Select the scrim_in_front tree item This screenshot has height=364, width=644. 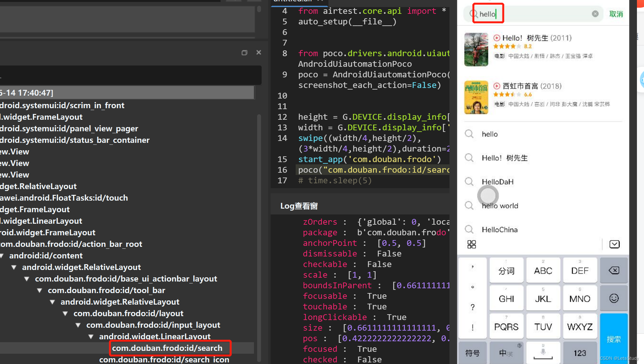coord(62,105)
